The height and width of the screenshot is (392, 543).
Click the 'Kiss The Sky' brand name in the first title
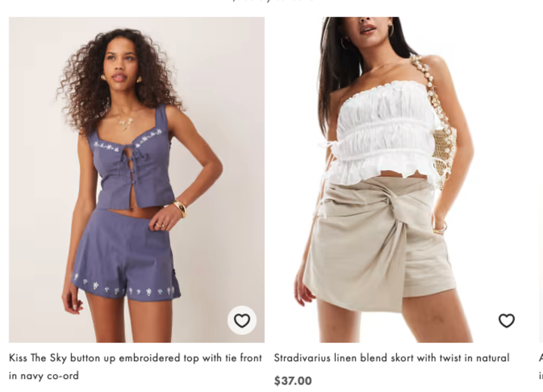click(38, 357)
